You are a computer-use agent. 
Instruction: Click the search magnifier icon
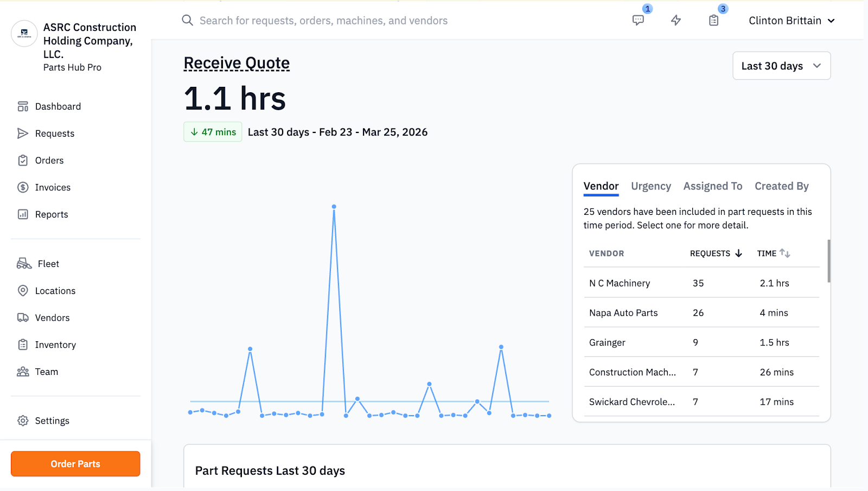(187, 21)
